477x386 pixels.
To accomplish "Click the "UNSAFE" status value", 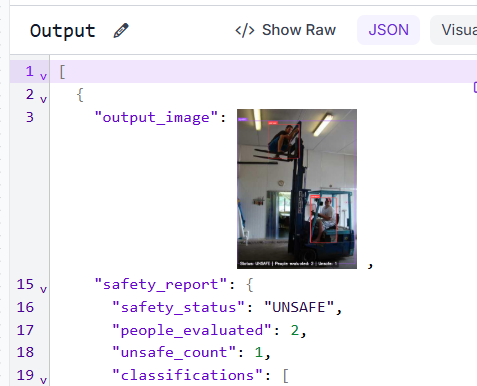I will pos(299,307).
